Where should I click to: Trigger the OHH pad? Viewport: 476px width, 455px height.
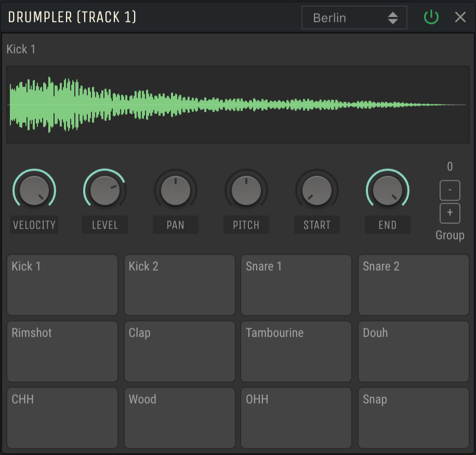296,417
